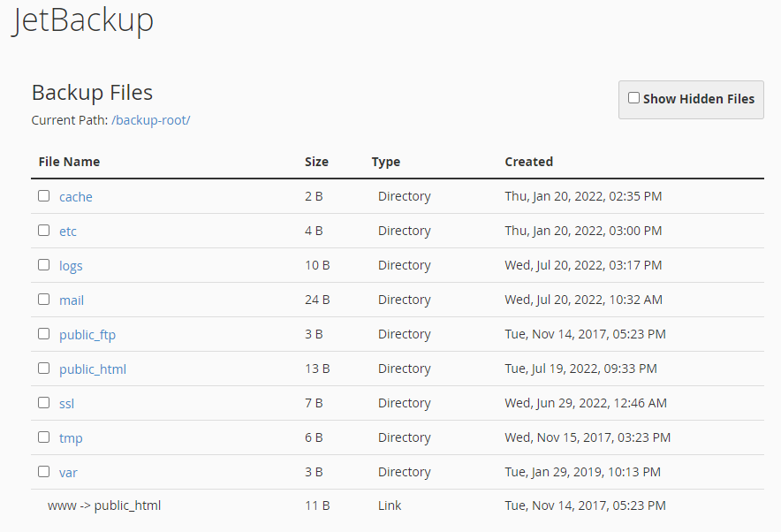
Task: Tick the ssl directory checkbox
Action: [x=43, y=403]
